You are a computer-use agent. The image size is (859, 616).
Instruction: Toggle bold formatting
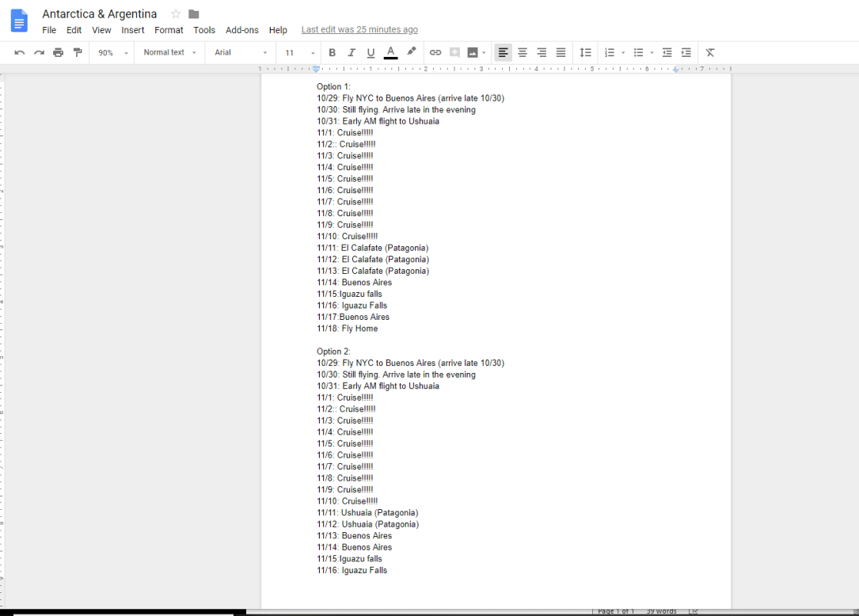pos(332,52)
